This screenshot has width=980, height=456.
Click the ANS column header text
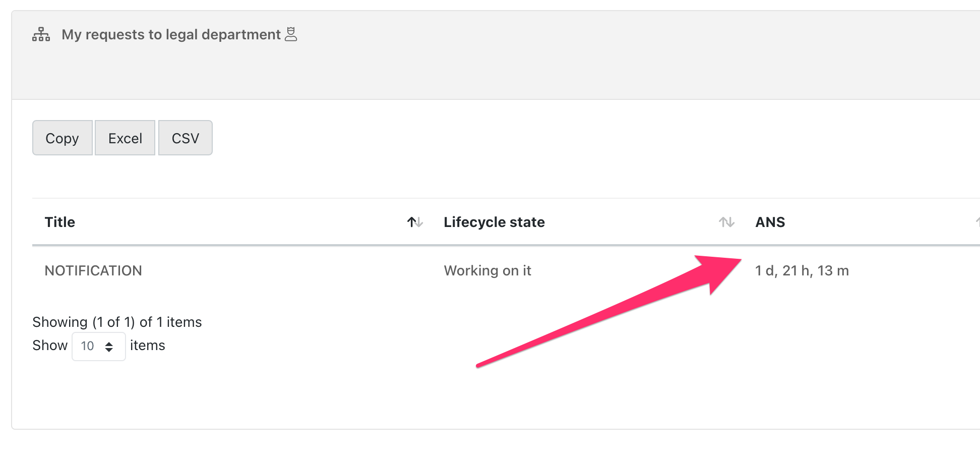point(770,222)
